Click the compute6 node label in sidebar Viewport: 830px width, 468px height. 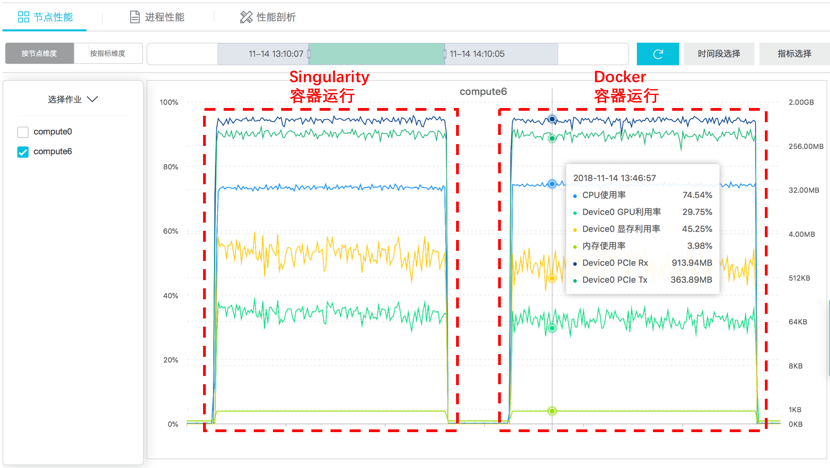pyautogui.click(x=52, y=151)
